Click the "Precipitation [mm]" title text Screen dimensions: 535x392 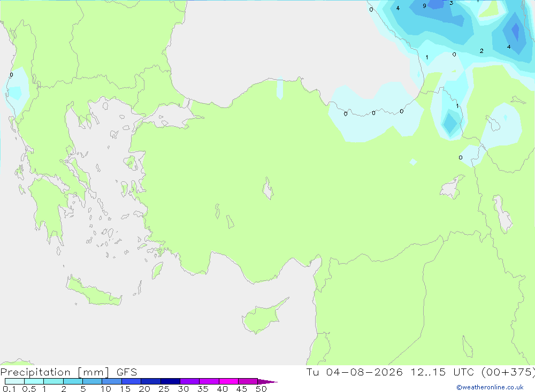click(55, 372)
